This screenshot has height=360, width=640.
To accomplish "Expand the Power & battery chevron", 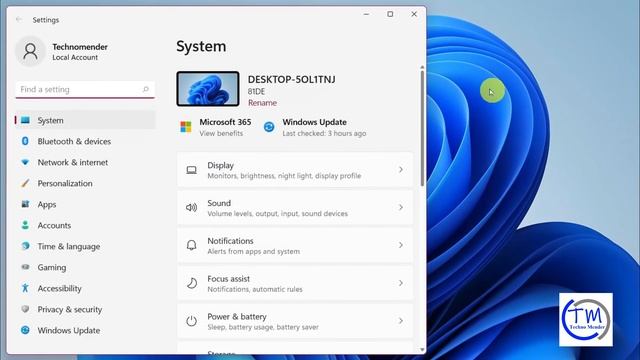I will pyautogui.click(x=400, y=321).
